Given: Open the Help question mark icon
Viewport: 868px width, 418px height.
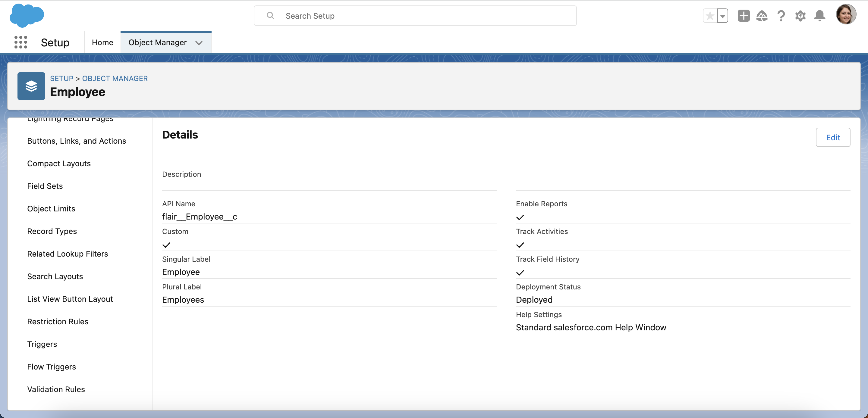Looking at the screenshot, I should click(x=781, y=16).
